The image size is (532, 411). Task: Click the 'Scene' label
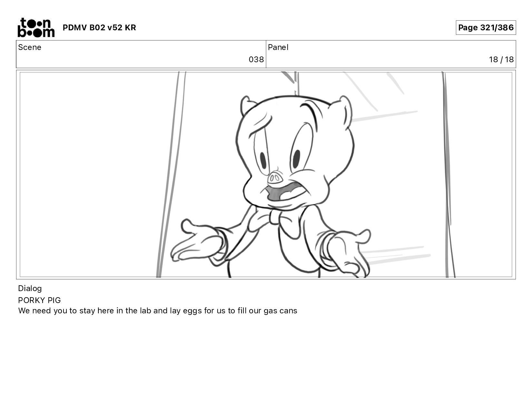30,47
